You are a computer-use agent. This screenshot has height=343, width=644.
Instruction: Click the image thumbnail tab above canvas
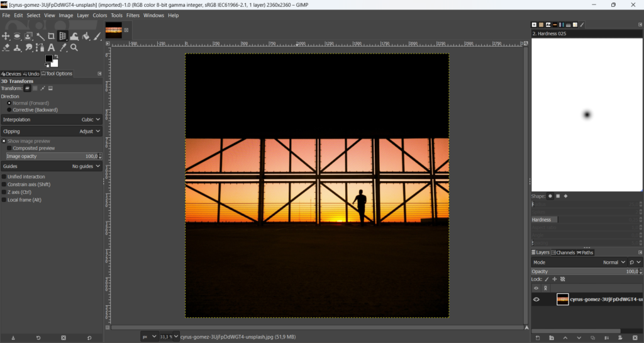tap(114, 30)
